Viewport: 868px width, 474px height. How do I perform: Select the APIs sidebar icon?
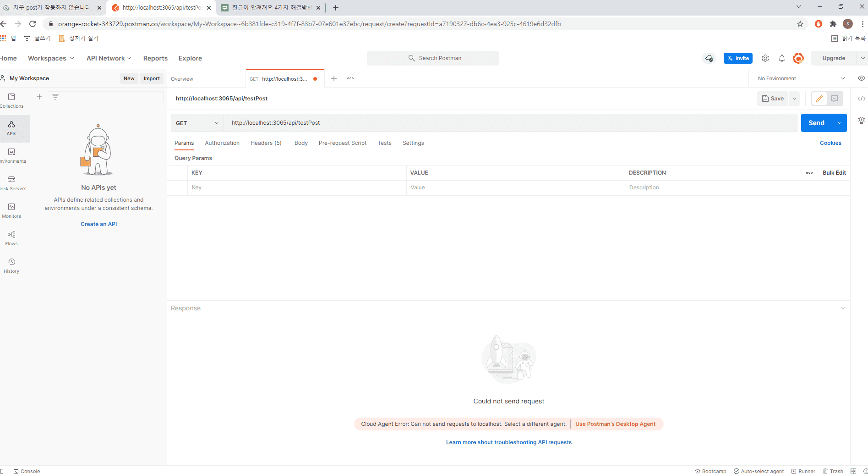tap(11, 128)
